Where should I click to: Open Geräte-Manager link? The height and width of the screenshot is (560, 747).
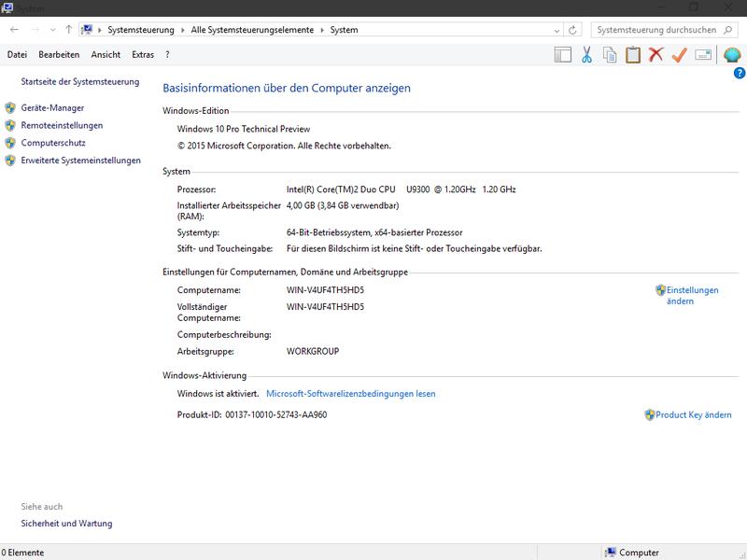52,108
